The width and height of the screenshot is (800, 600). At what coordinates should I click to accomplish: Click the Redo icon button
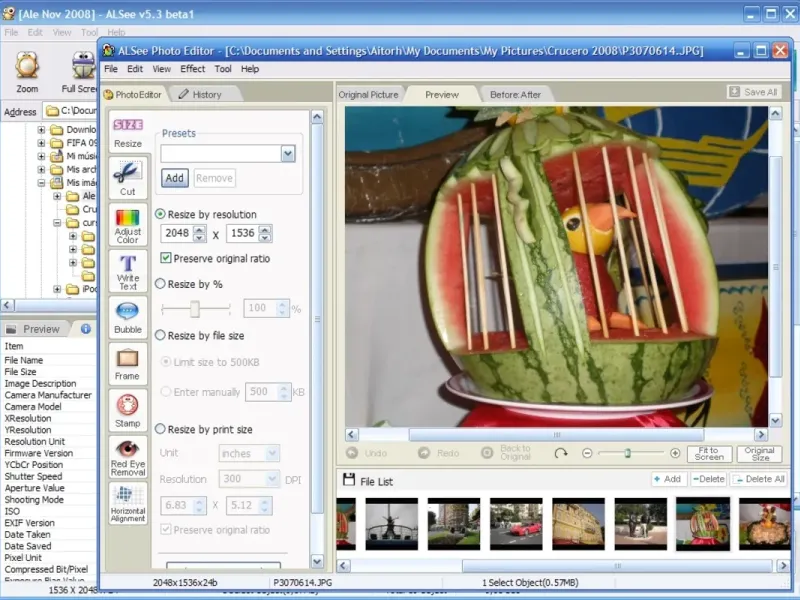point(424,453)
